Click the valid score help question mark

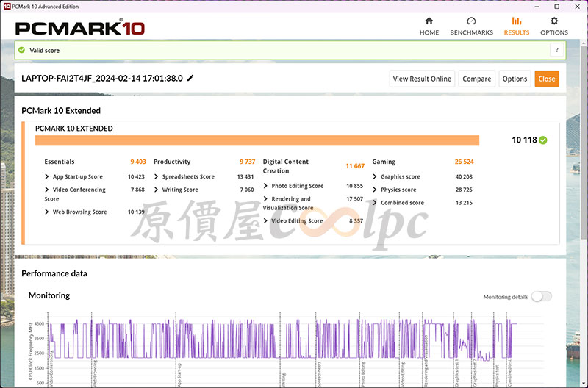coord(557,50)
